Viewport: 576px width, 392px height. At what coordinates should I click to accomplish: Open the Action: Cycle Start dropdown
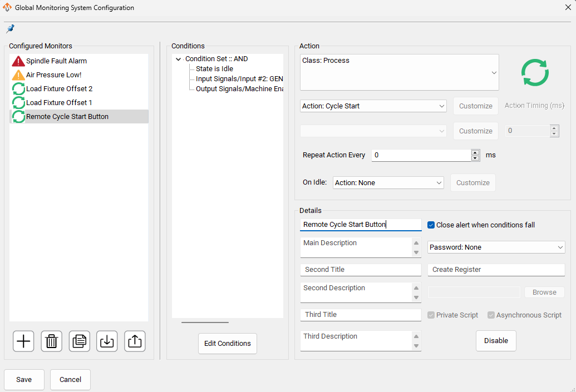coord(373,106)
